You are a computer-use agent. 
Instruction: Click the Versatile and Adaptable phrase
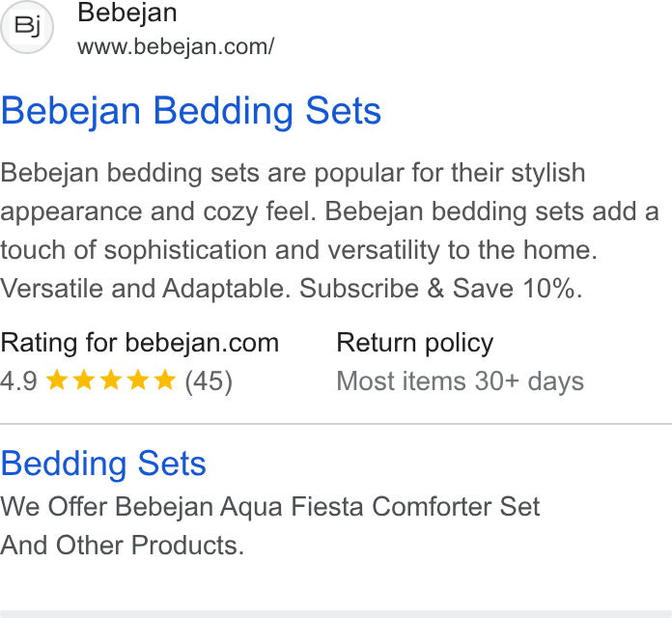(146, 289)
